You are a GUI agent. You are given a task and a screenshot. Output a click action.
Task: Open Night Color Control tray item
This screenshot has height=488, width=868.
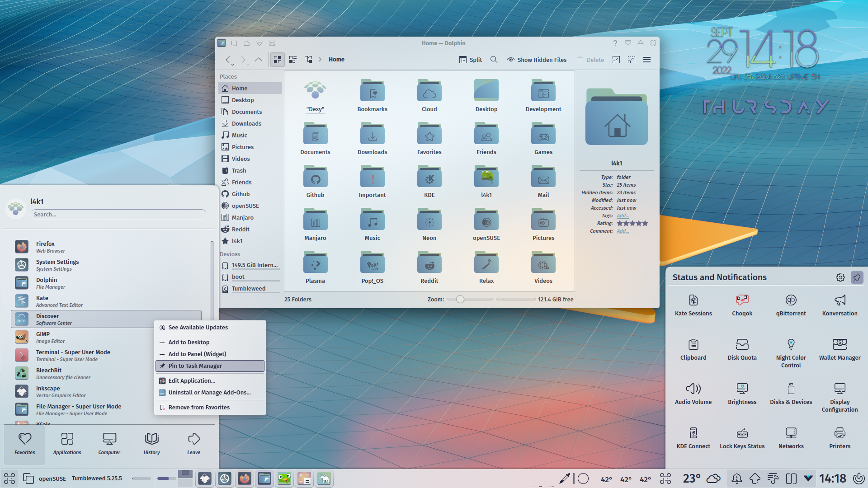tap(791, 353)
